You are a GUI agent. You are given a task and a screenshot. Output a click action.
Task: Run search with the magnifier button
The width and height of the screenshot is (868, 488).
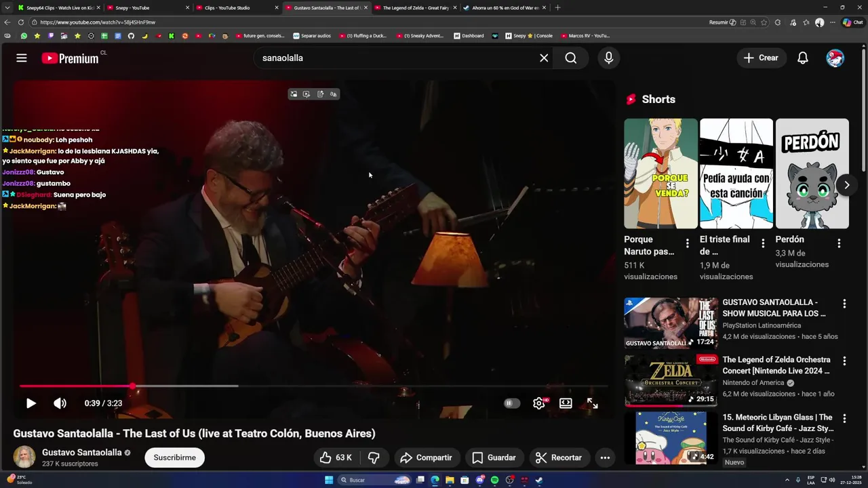[x=571, y=58]
